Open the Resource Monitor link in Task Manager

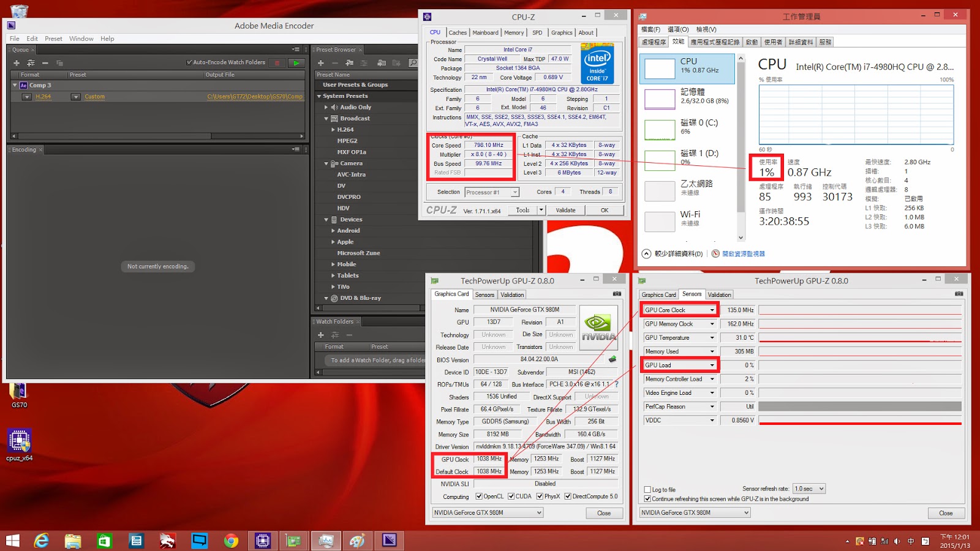click(x=743, y=254)
